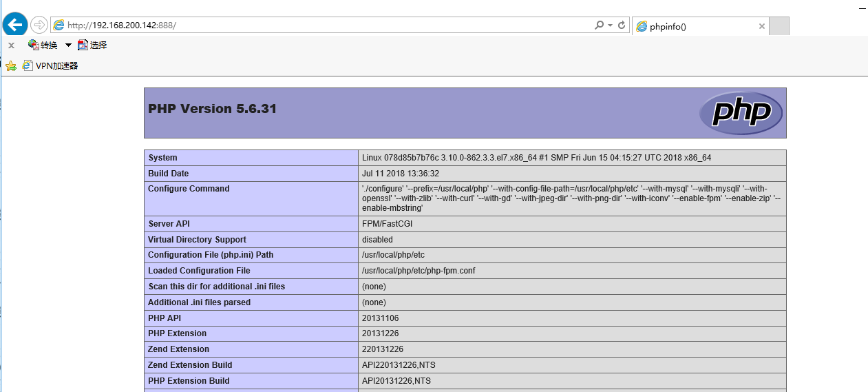The image size is (868, 392).
Task: Click the address bar URL field
Action: point(310,25)
